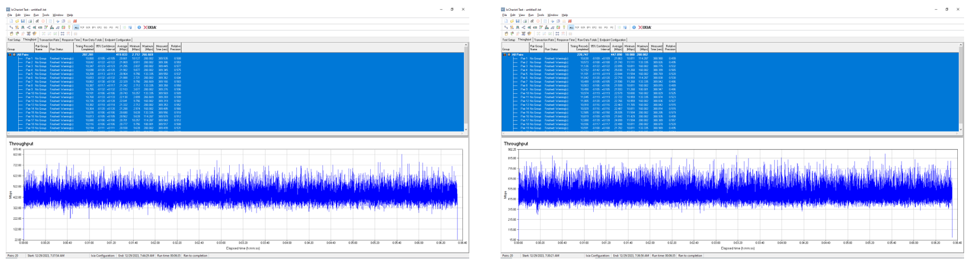Collapse the All Pairs group in left window

click(14, 55)
